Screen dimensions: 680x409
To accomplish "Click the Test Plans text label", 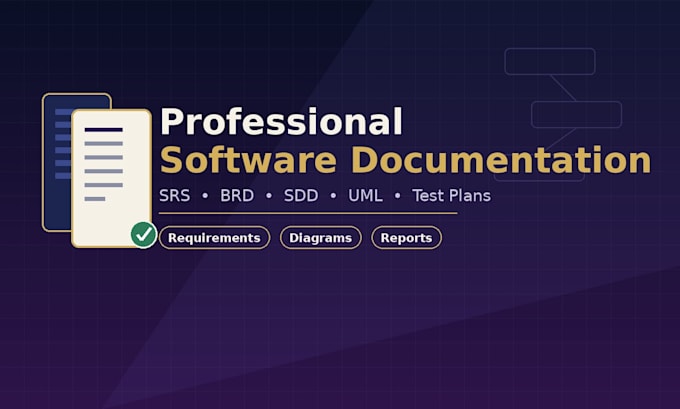I will point(451,196).
